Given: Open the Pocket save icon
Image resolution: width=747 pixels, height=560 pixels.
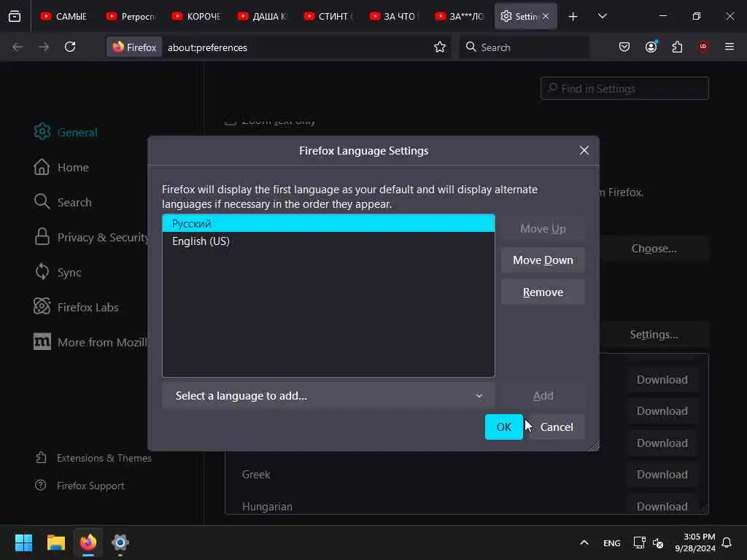Looking at the screenshot, I should pyautogui.click(x=624, y=47).
